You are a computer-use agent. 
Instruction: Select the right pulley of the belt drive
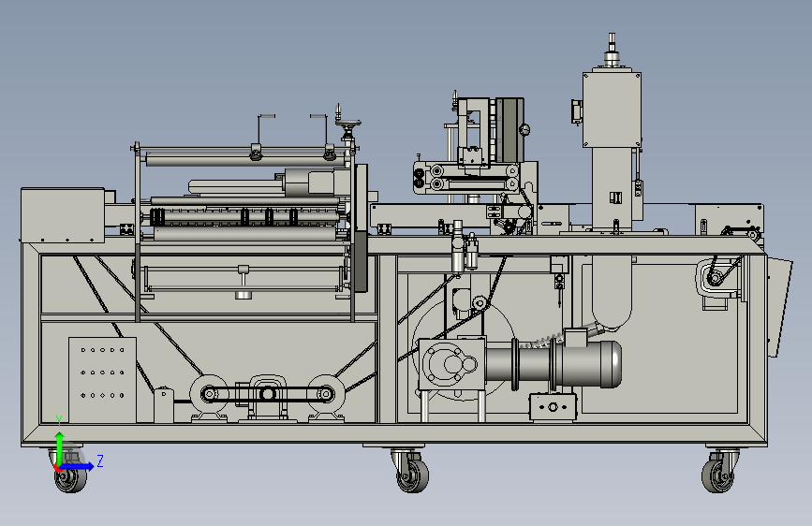coord(326,395)
